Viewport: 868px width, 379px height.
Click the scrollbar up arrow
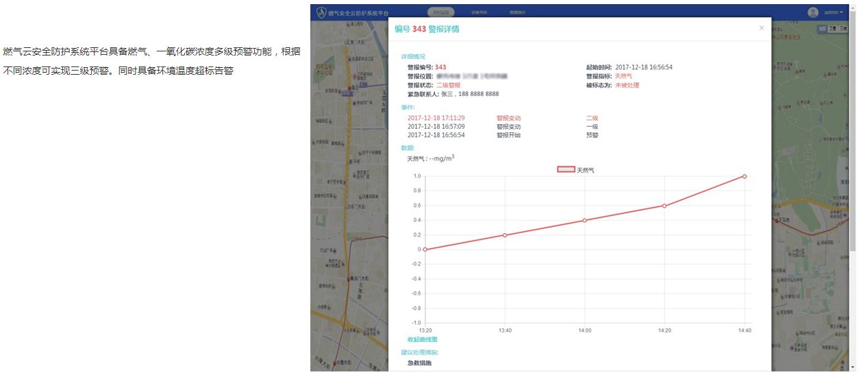pyautogui.click(x=853, y=8)
